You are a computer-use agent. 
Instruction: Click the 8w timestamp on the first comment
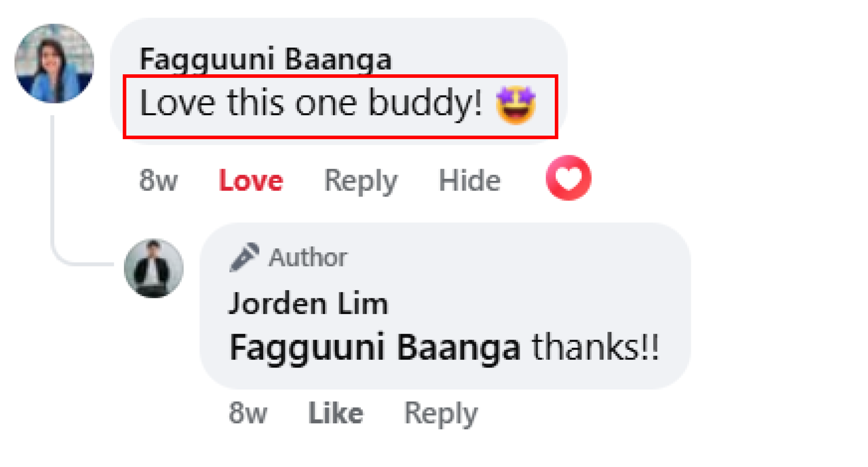(x=159, y=181)
